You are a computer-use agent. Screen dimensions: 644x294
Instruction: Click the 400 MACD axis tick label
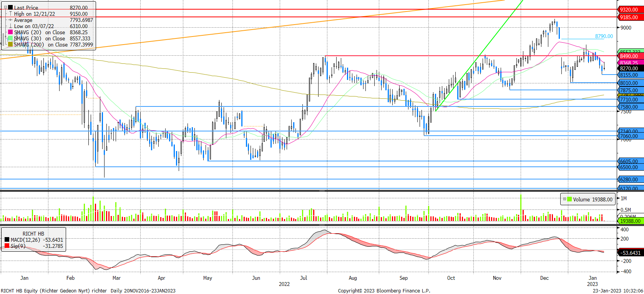(x=625, y=229)
